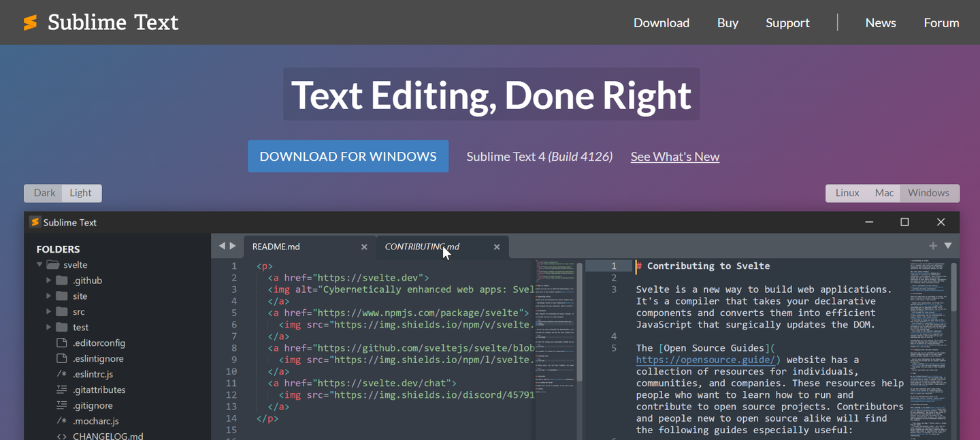Close the README.md tab
The height and width of the screenshot is (440, 980).
pyautogui.click(x=364, y=247)
